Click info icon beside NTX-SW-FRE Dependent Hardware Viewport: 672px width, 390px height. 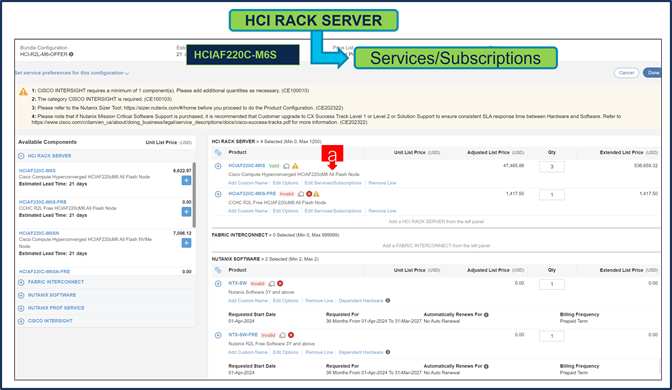point(388,352)
